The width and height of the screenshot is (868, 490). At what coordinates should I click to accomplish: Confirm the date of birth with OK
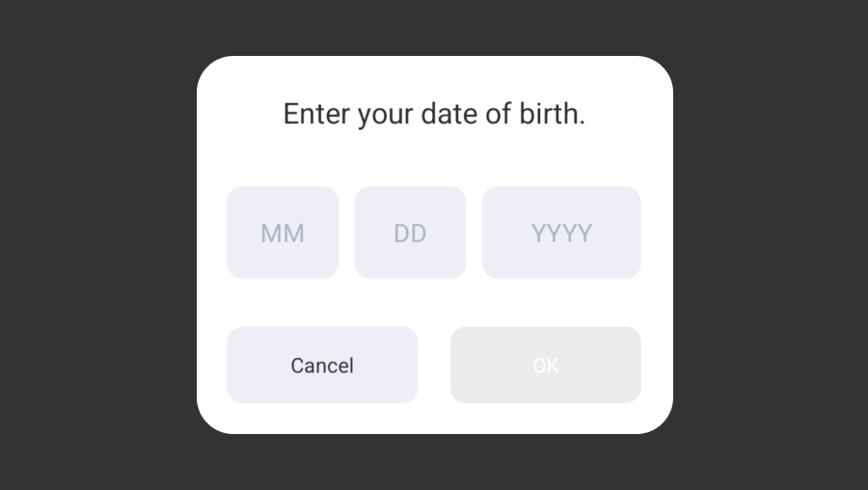click(x=545, y=365)
